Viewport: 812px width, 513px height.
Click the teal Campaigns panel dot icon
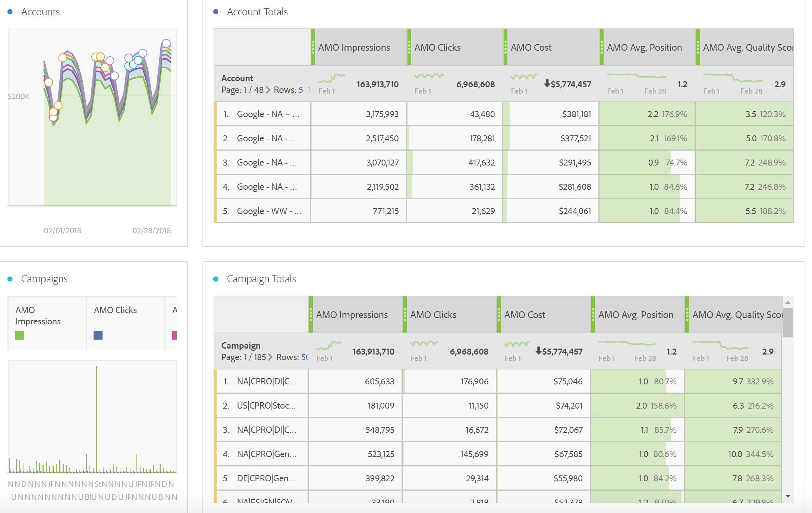coord(10,279)
